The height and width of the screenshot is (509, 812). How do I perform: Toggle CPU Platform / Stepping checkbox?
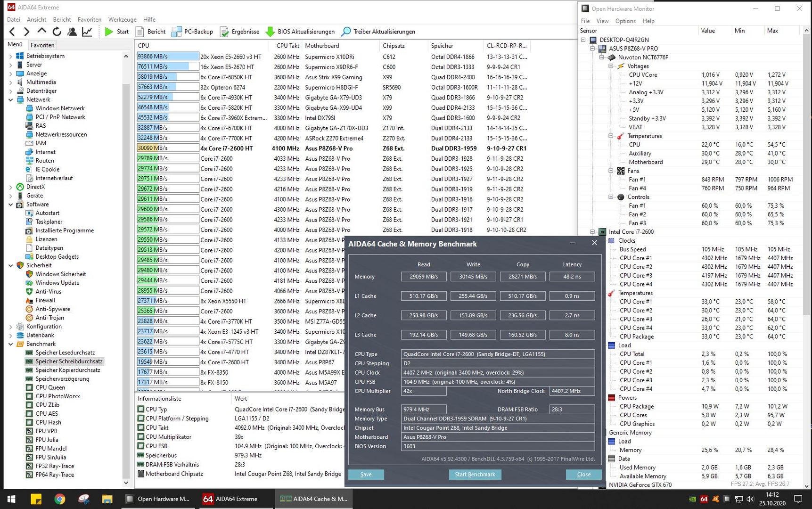tap(140, 419)
